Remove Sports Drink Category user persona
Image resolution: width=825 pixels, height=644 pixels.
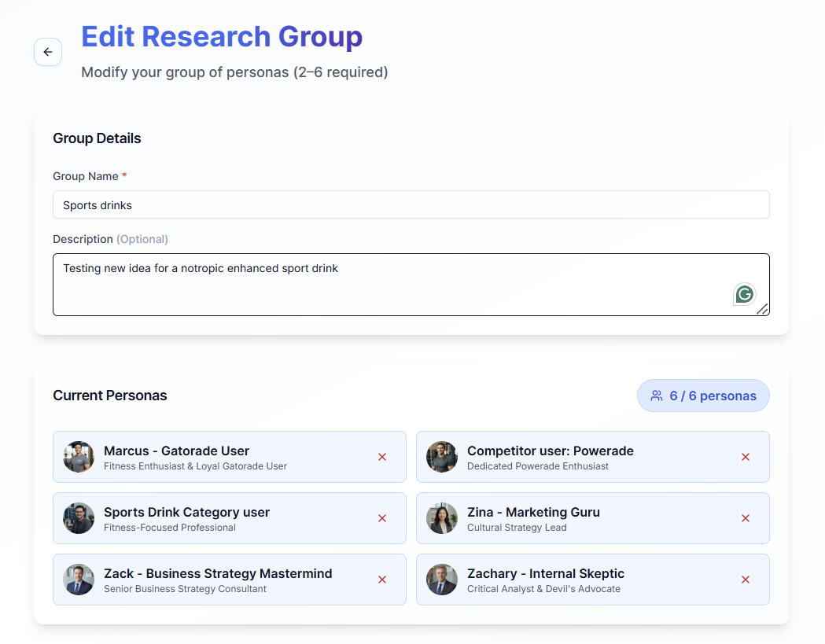382,518
